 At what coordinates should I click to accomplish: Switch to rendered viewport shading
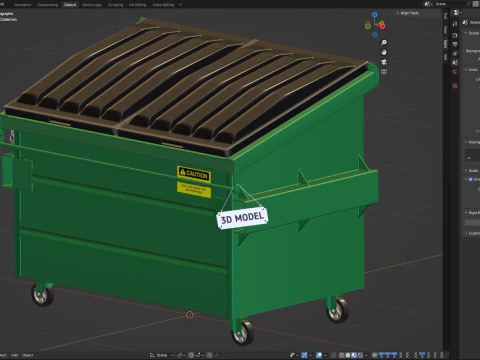coord(360,355)
